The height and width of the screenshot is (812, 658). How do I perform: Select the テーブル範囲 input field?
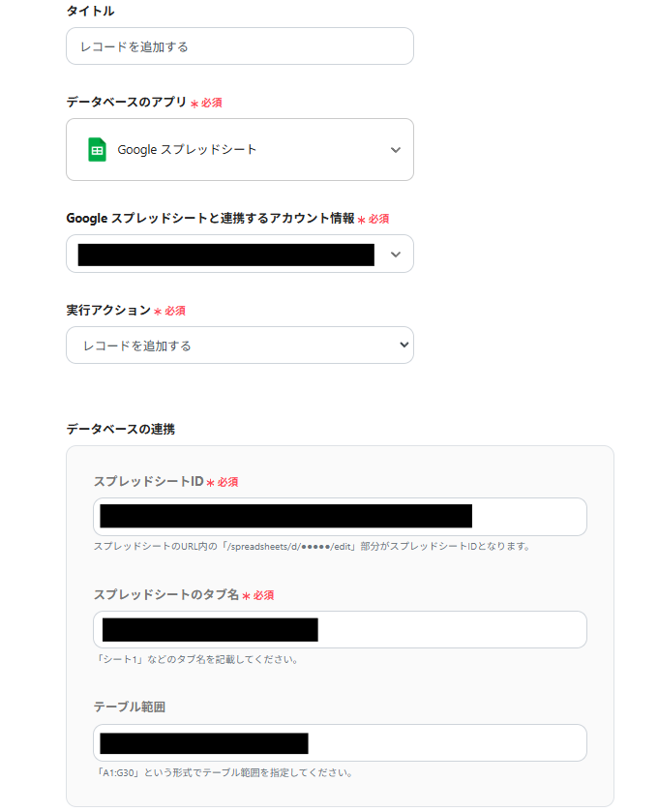(x=341, y=742)
